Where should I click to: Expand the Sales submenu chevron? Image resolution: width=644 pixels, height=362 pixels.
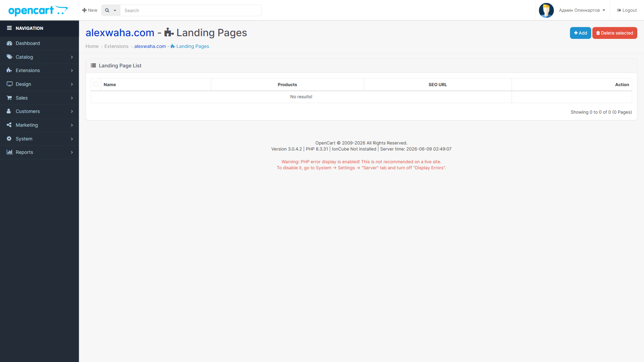tap(72, 98)
